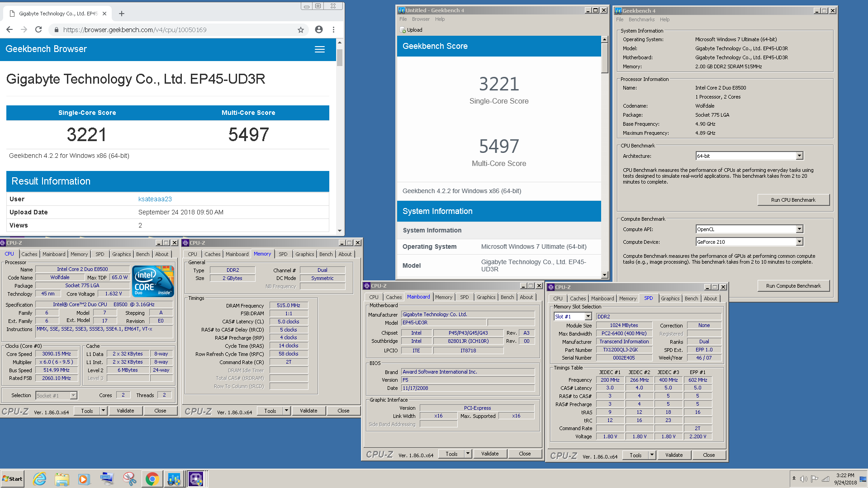Open the SPD Slot #1 dropdown
This screenshot has height=488, width=868.
tap(588, 317)
